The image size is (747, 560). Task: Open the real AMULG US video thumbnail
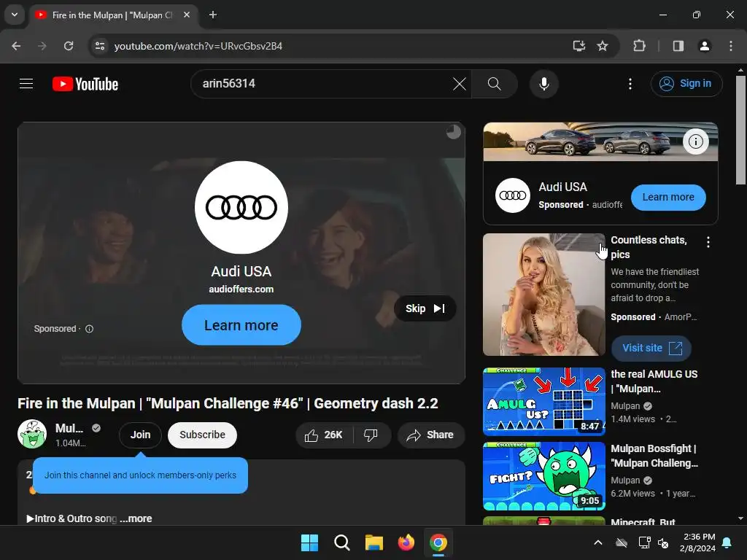[544, 402]
